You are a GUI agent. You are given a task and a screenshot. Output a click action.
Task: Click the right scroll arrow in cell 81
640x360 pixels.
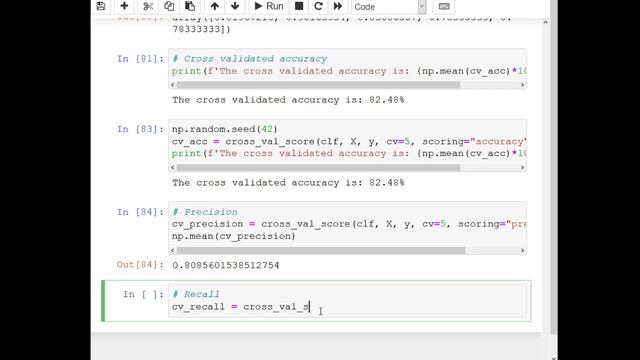[522, 85]
